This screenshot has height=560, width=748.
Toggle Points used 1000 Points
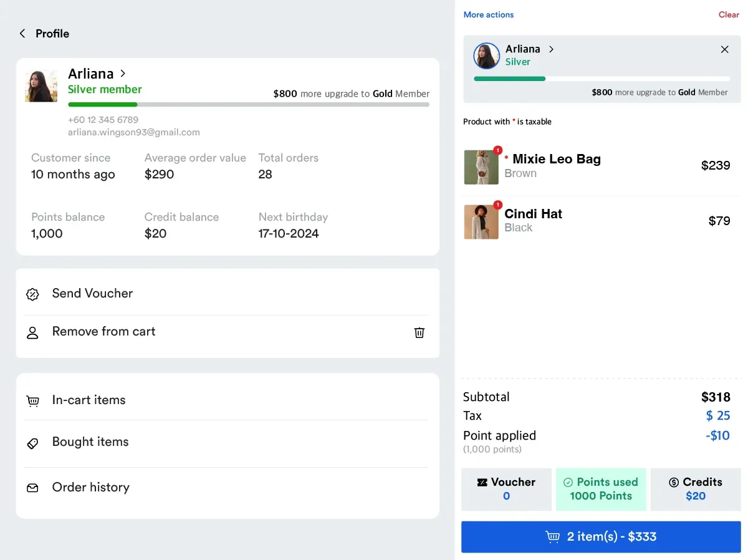pyautogui.click(x=601, y=489)
